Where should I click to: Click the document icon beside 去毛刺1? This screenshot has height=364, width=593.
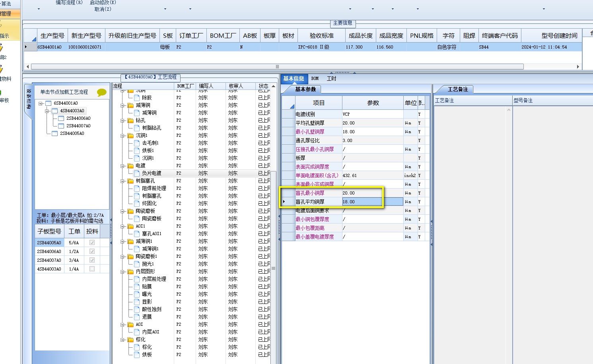coord(137,143)
